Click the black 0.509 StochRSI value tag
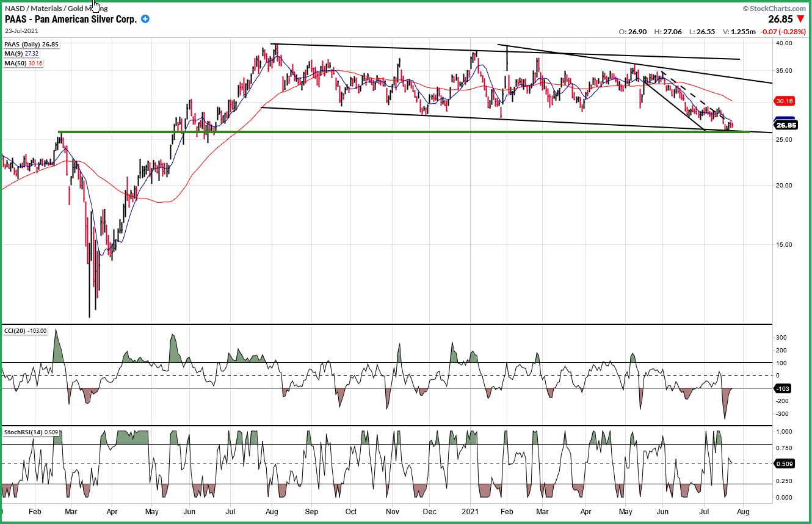The width and height of the screenshot is (812, 524). pyautogui.click(x=784, y=464)
